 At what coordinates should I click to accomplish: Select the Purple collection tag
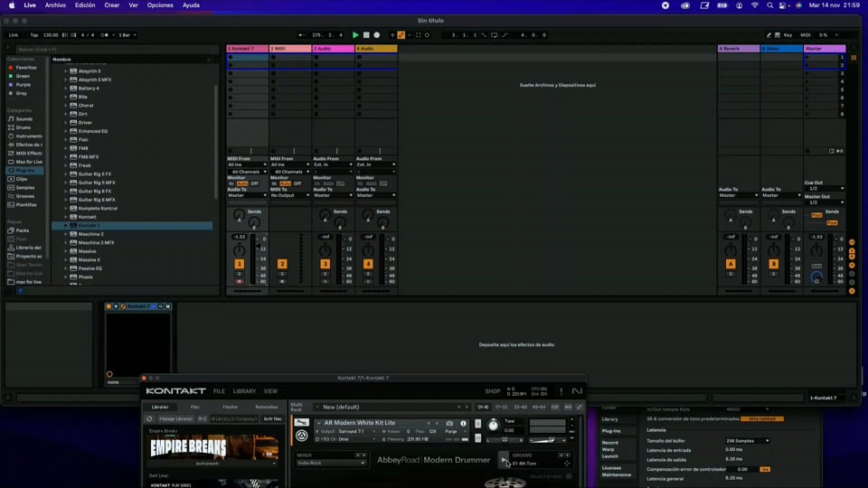(24, 85)
